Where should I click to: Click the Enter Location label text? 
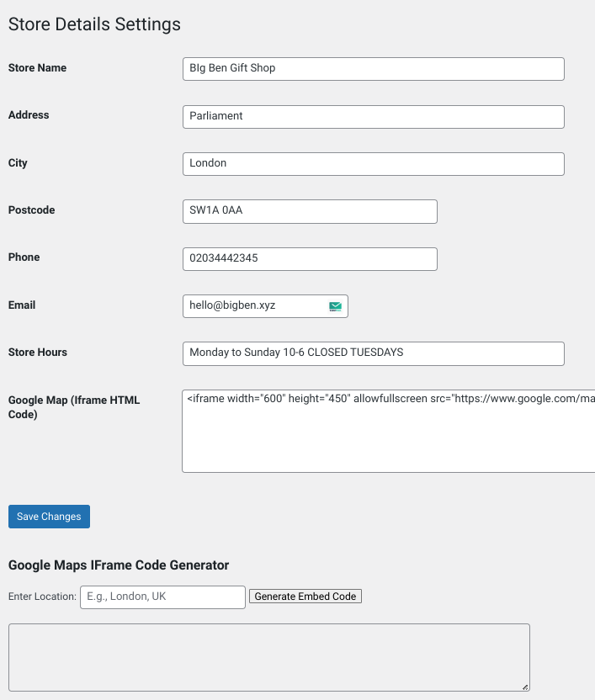pos(42,597)
